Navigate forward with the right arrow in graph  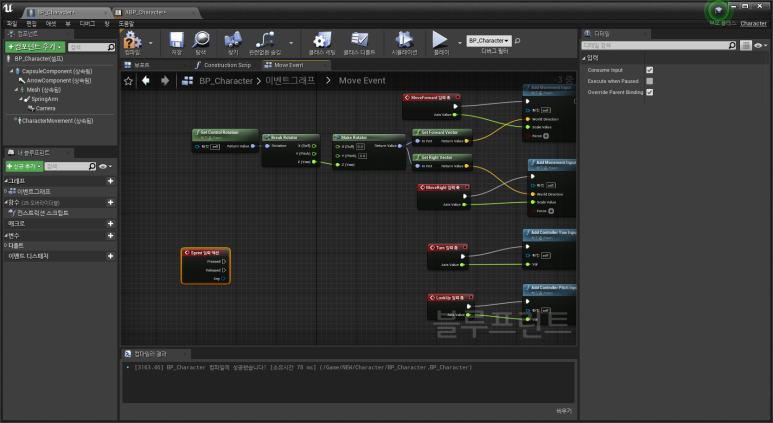tap(165, 80)
